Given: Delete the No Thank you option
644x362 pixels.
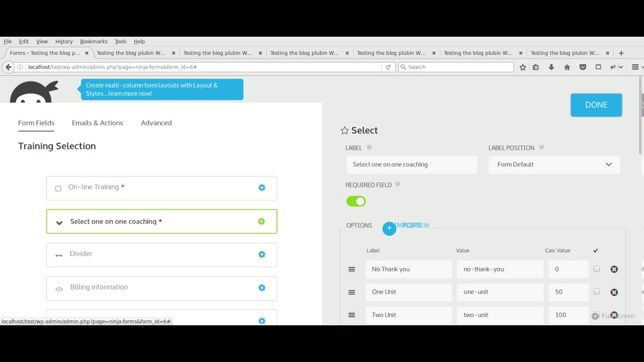Looking at the screenshot, I should tap(614, 269).
